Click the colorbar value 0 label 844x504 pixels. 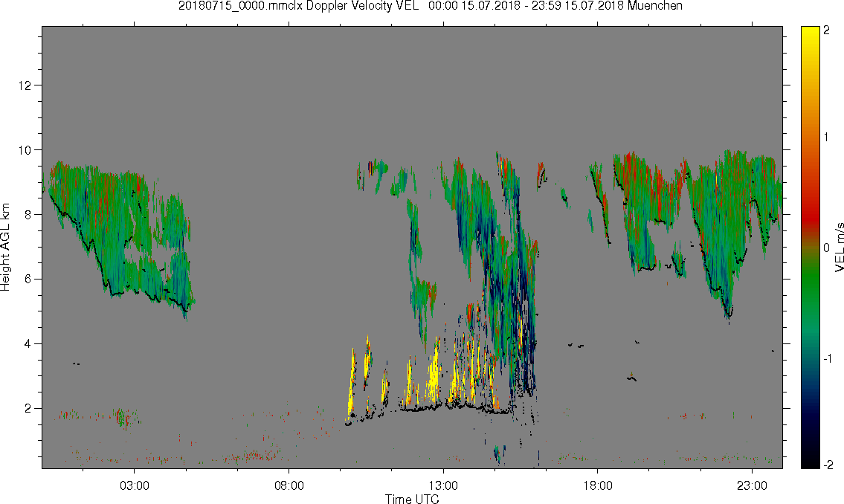point(826,248)
